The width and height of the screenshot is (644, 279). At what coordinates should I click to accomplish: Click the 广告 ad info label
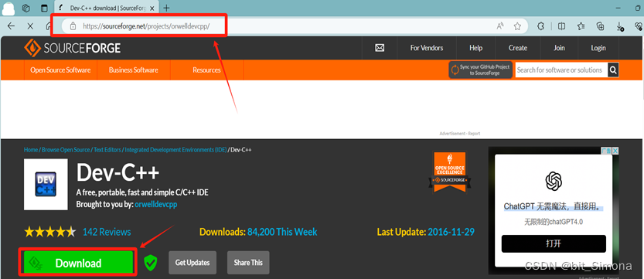pyautogui.click(x=607, y=151)
